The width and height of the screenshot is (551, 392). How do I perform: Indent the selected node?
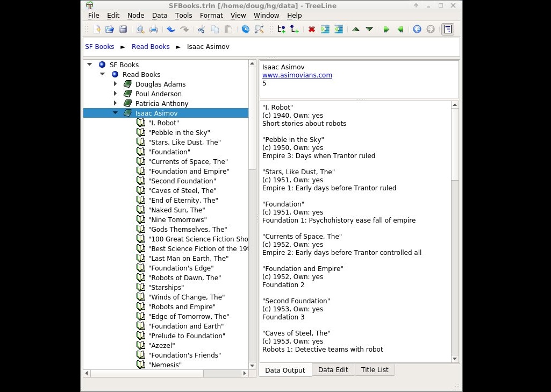pyautogui.click(x=325, y=29)
